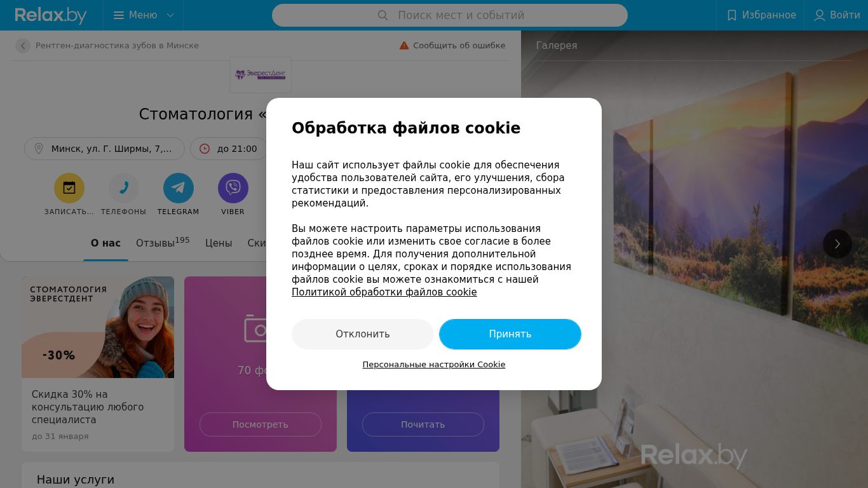
Task: Expand the working hours до 21:00
Action: coord(229,149)
